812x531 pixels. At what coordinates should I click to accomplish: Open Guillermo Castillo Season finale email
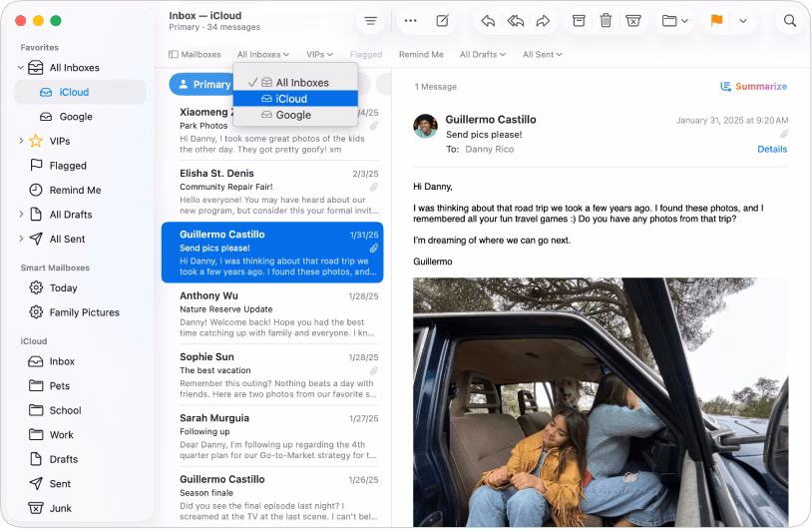[272, 497]
